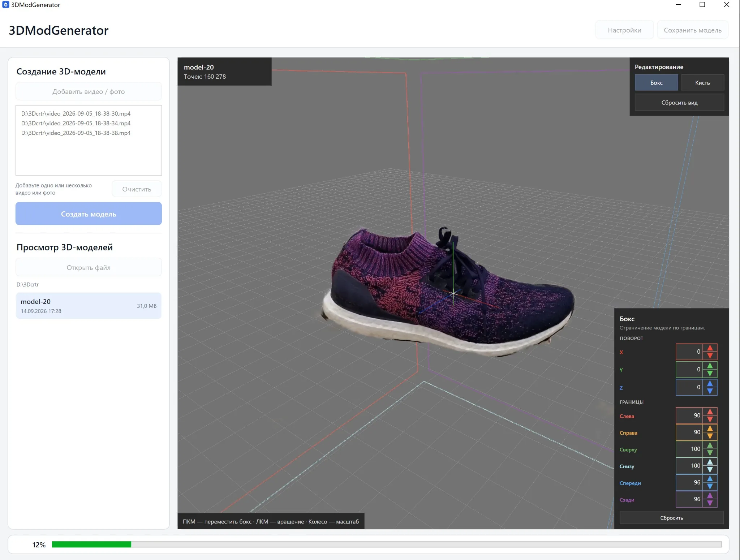The height and width of the screenshot is (560, 740).
Task: Decrease Сзади boundary using down arrow
Action: coord(710,503)
